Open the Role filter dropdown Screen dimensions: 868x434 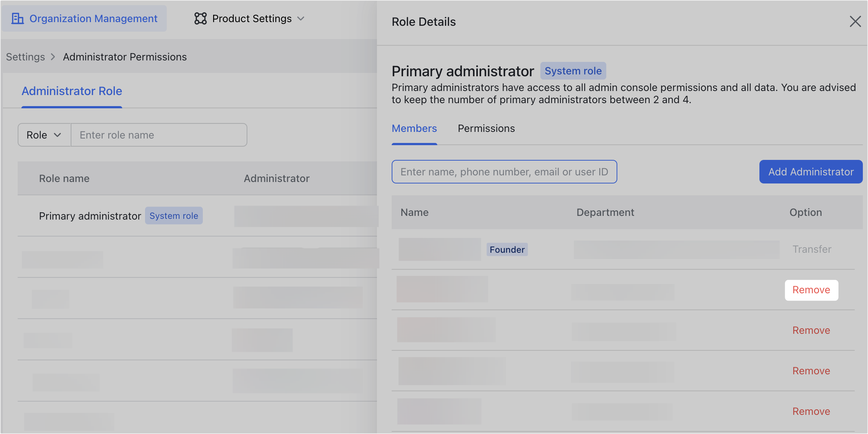44,135
